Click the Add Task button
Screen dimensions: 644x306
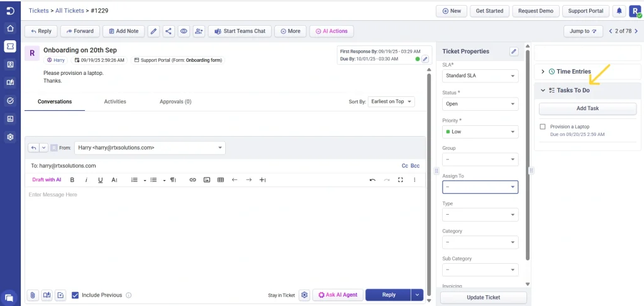[587, 108]
